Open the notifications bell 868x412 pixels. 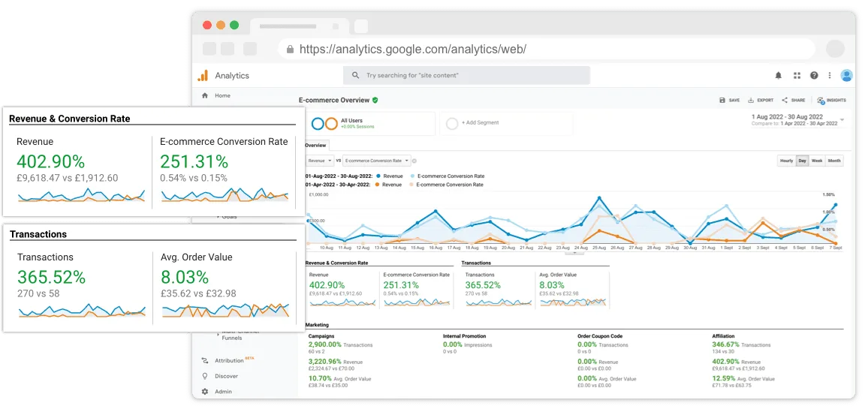click(779, 75)
